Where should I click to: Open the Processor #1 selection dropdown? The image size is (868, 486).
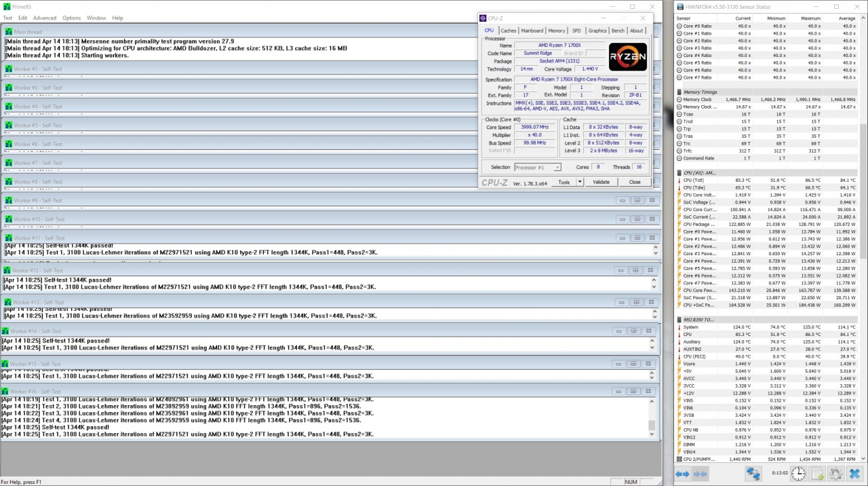tap(538, 167)
